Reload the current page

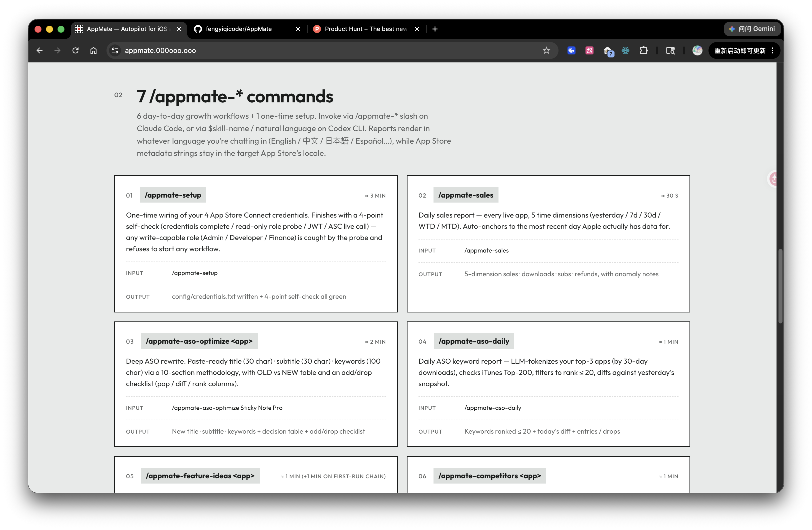75,50
